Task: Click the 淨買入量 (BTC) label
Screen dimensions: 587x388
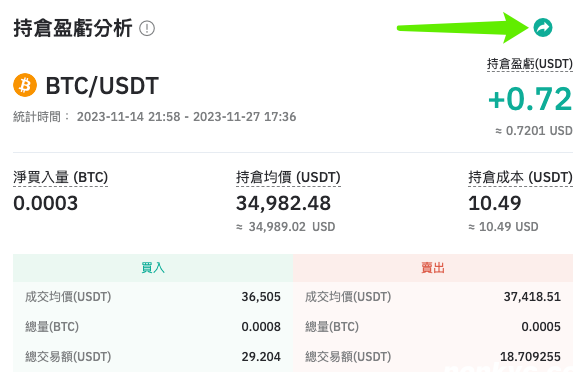Action: [60, 177]
